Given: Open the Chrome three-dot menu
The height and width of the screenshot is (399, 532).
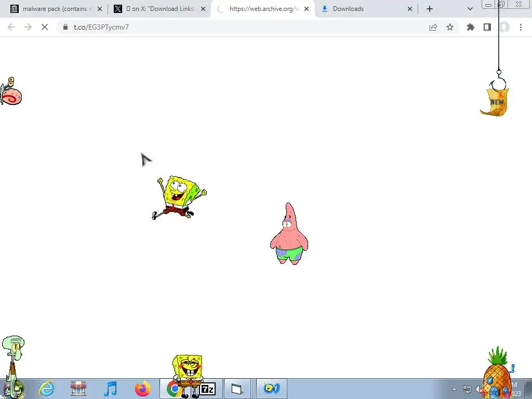Looking at the screenshot, I should 521,27.
